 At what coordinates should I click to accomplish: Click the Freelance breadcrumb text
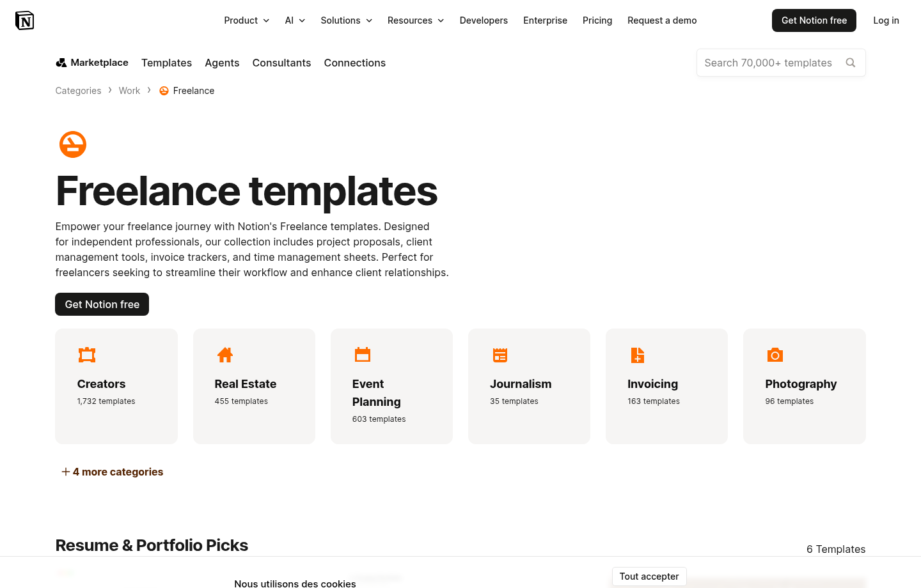tap(194, 91)
